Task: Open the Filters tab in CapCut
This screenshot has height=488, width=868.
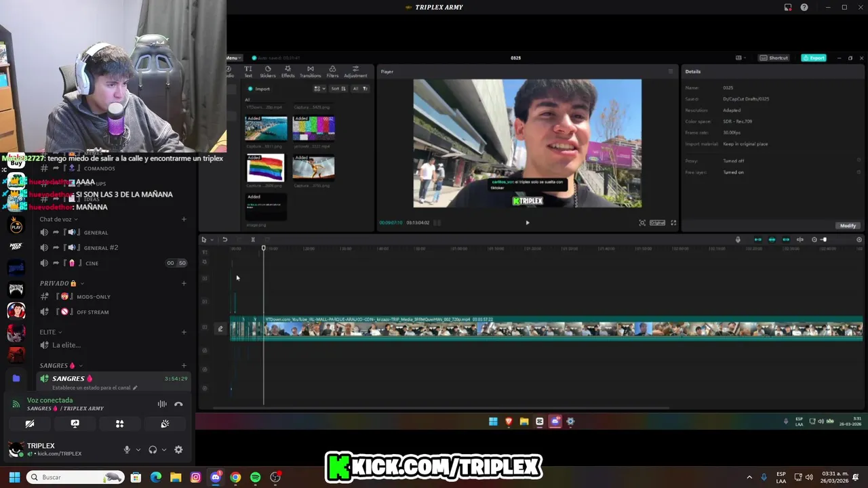Action: pos(332,71)
